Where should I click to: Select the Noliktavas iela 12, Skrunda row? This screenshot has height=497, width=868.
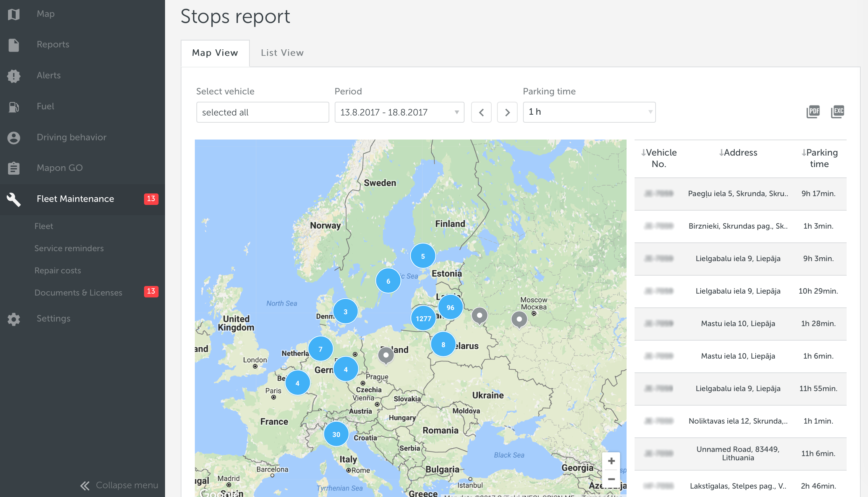[x=740, y=421]
